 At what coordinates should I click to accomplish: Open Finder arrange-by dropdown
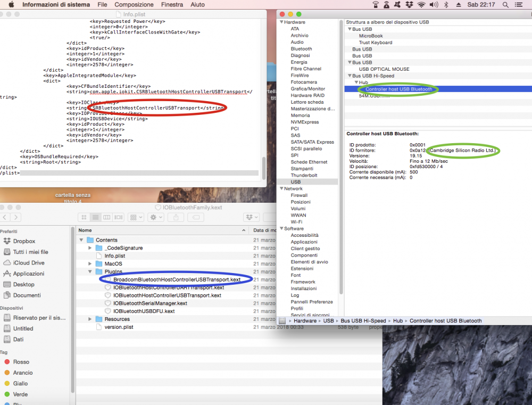click(x=136, y=217)
